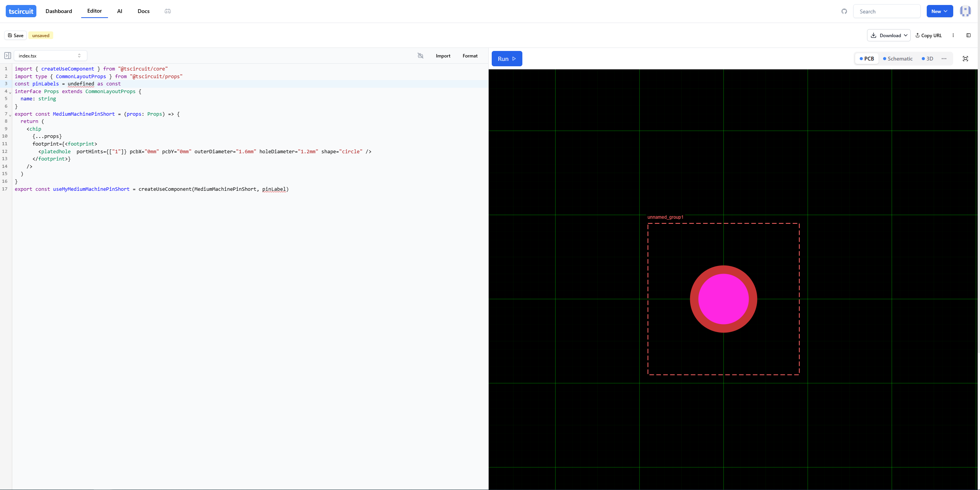980x490 pixels.
Task: Open the user avatar menu
Action: coord(965,11)
